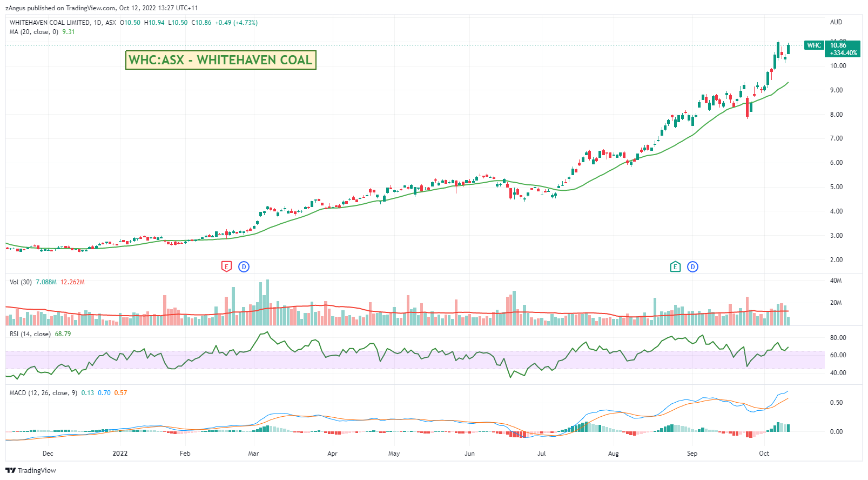Screen dimensions: 868x480
Task: Click the May label on the time axis
Action: 394,454
